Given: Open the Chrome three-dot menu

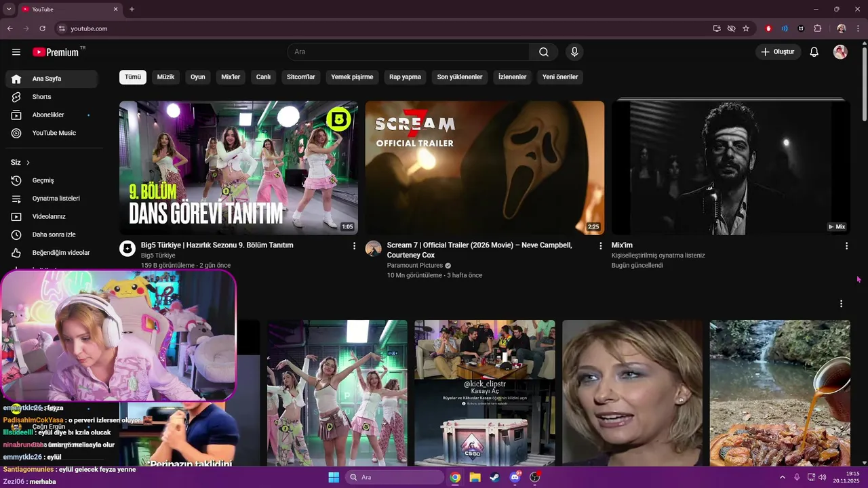Looking at the screenshot, I should (x=859, y=28).
